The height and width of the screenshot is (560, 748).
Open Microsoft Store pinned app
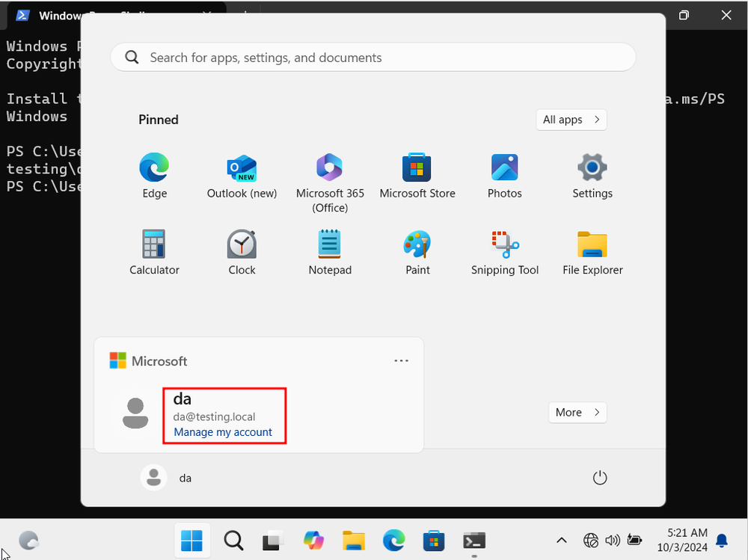click(417, 176)
